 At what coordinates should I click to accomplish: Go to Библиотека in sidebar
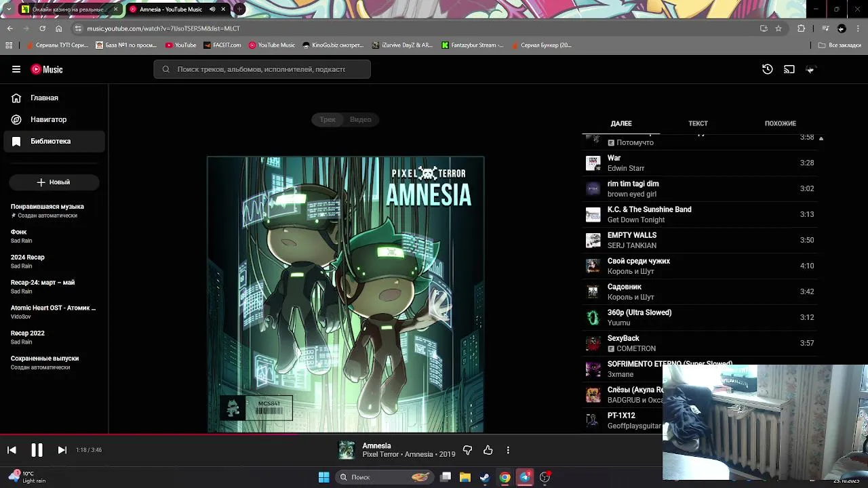tap(54, 141)
